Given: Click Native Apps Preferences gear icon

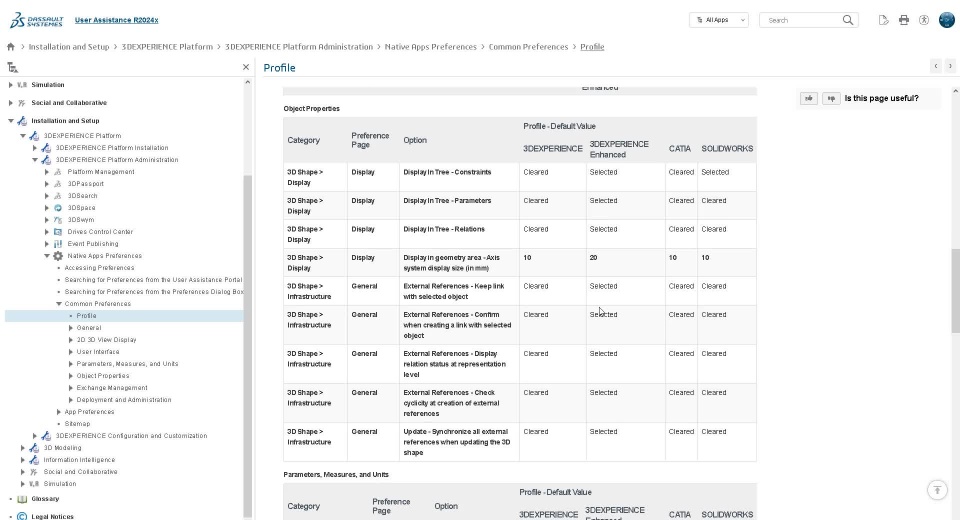Looking at the screenshot, I should coord(58,256).
